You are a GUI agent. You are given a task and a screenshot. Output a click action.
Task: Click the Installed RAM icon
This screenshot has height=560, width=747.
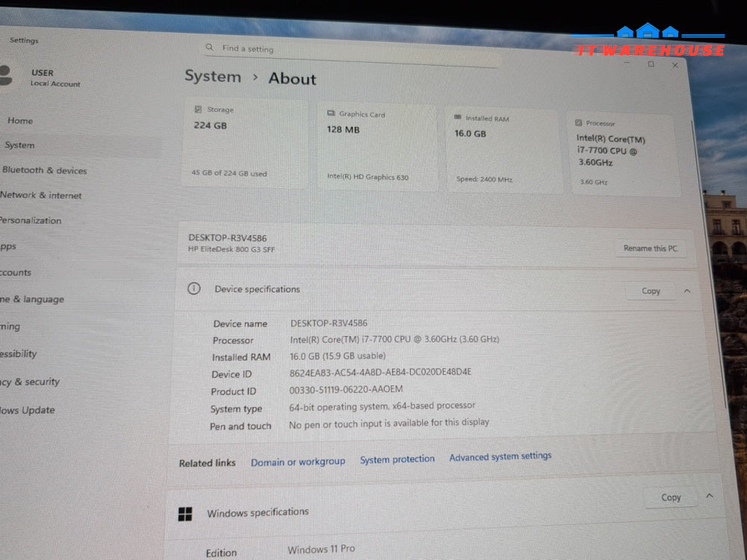coord(458,117)
